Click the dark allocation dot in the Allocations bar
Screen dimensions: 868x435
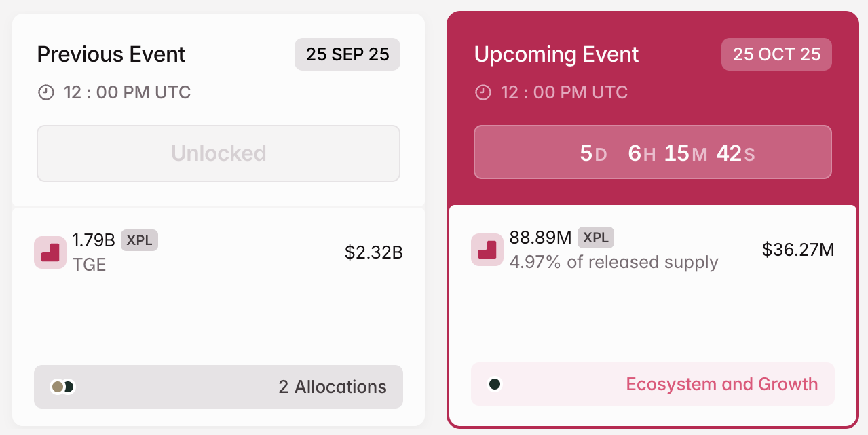tap(69, 386)
